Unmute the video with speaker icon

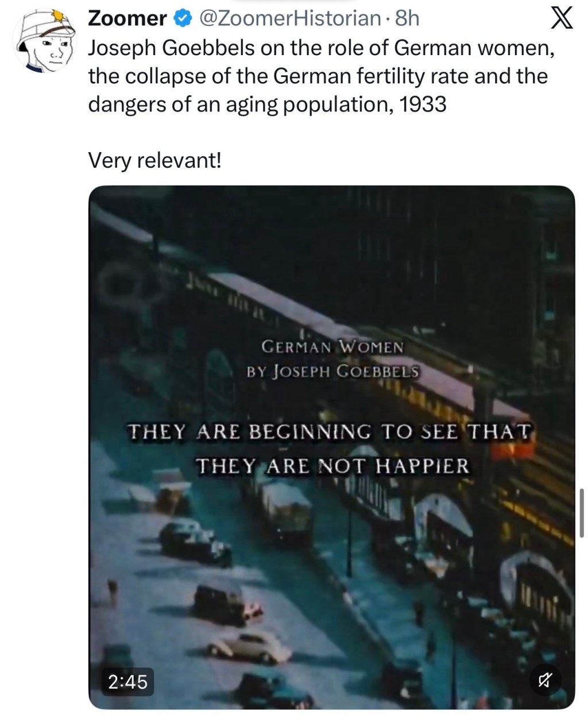544,681
